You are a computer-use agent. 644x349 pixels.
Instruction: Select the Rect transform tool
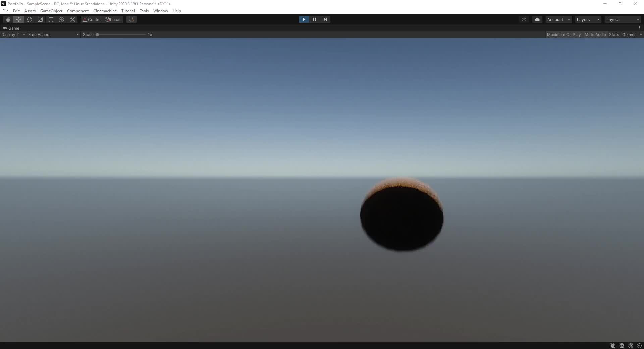[x=51, y=19]
